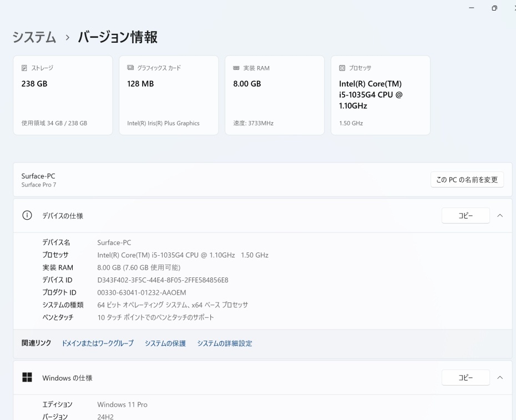This screenshot has height=420, width=516.
Task: Go back to システム breadcrumb
Action: 34,37
